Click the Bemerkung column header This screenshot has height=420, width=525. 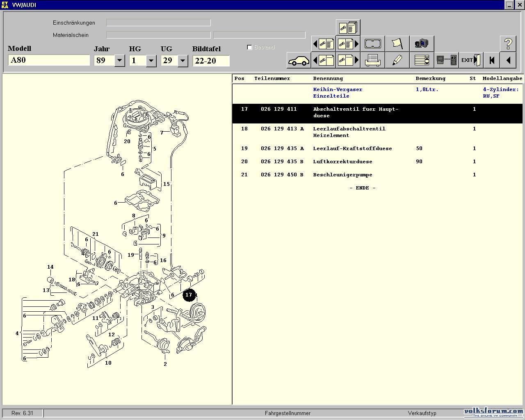[430, 78]
